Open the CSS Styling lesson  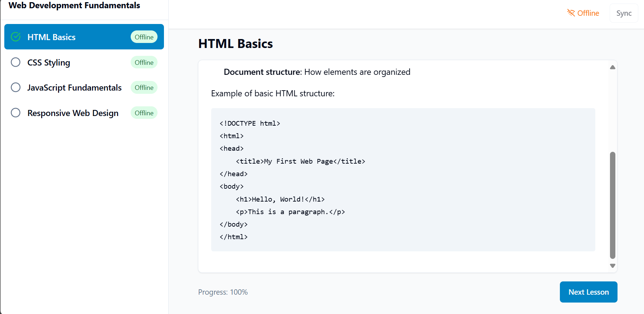[x=49, y=63]
